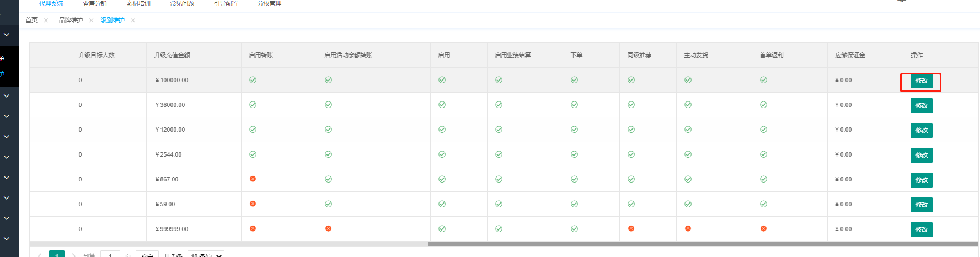The image size is (980, 257).
Task: Open the 10条/页 page size dropdown
Action: [206, 255]
